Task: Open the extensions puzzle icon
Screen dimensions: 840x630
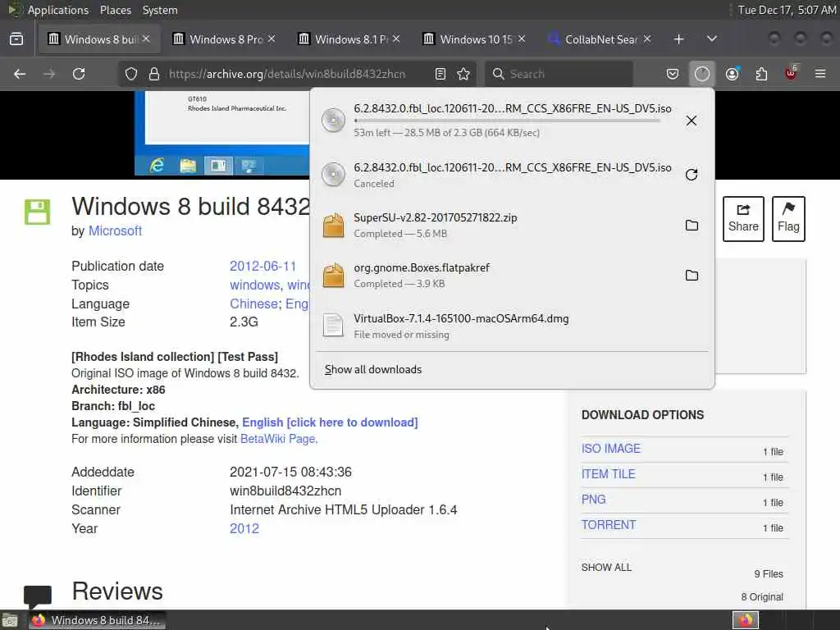Action: tap(761, 74)
